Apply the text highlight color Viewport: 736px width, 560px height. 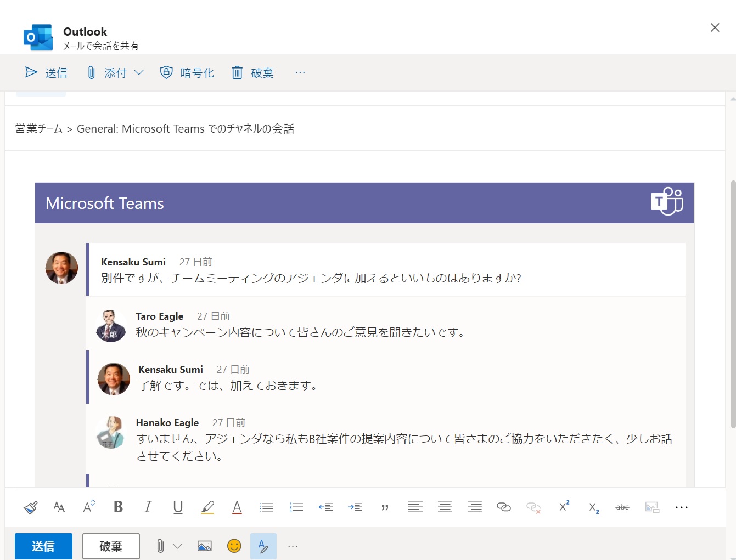[x=207, y=507]
